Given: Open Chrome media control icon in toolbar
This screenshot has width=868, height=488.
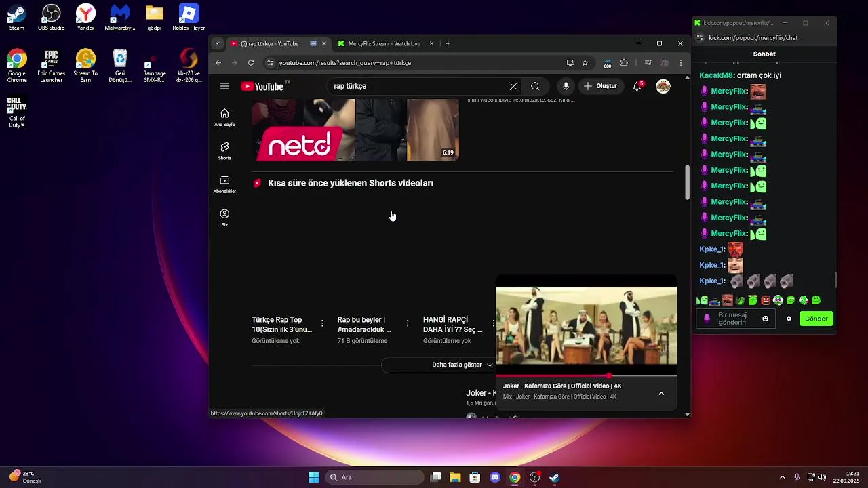Looking at the screenshot, I should 648,62.
